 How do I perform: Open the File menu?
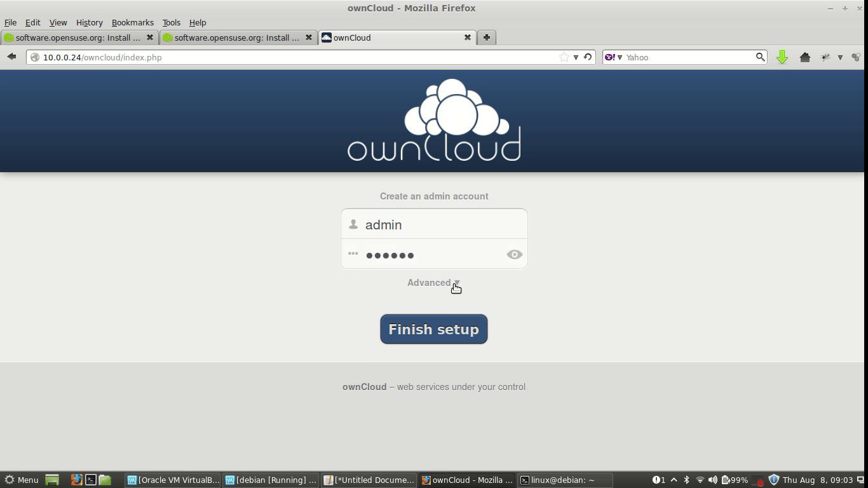click(10, 22)
